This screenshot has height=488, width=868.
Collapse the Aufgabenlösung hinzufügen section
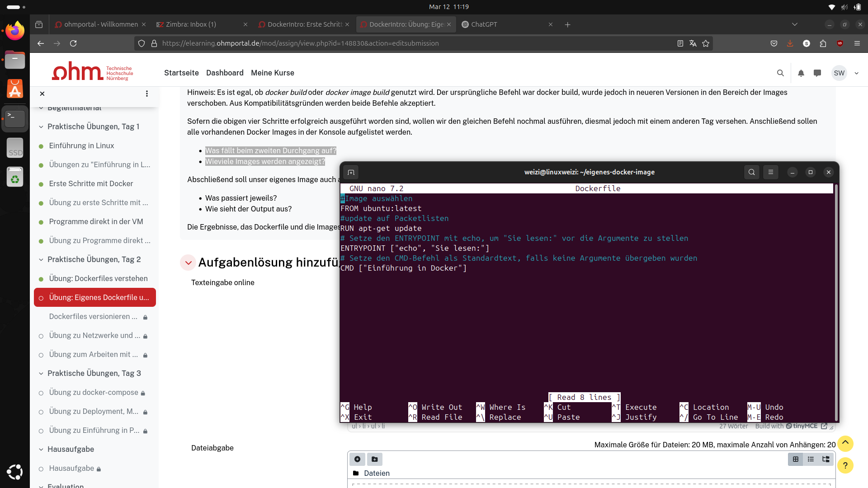click(188, 263)
